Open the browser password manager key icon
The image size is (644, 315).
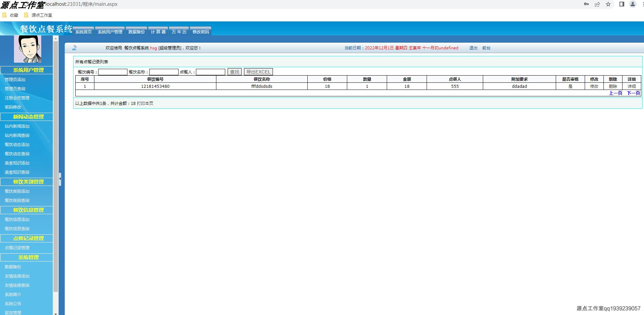[586, 4]
